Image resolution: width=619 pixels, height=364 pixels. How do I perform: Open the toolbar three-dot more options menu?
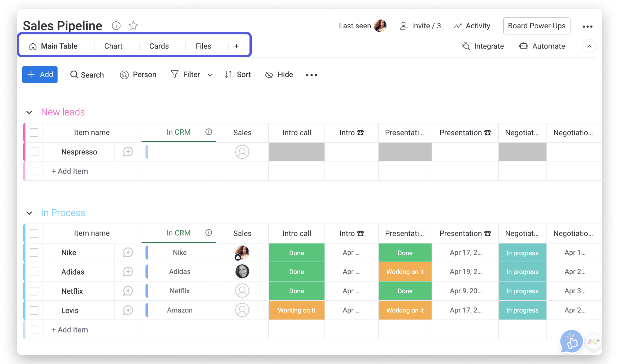[312, 75]
